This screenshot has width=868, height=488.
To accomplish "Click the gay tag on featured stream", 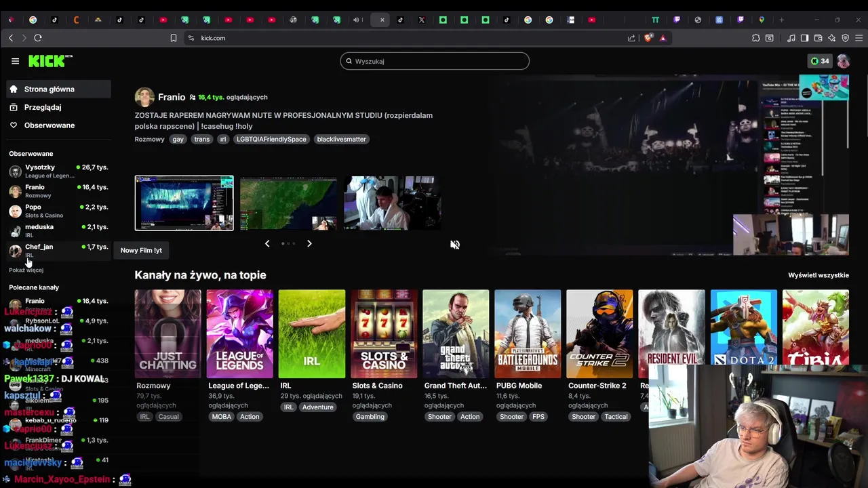I will (178, 139).
